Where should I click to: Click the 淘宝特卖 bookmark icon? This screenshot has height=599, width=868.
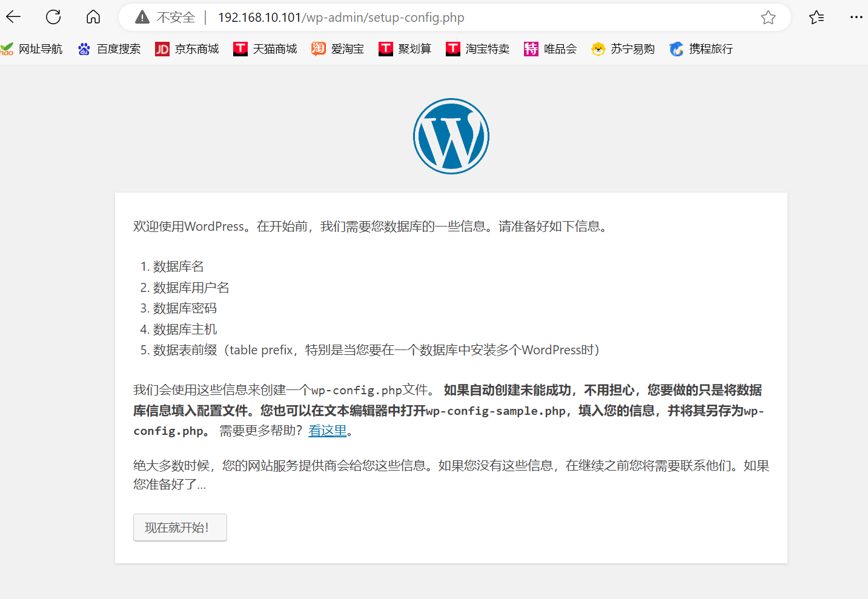453,49
